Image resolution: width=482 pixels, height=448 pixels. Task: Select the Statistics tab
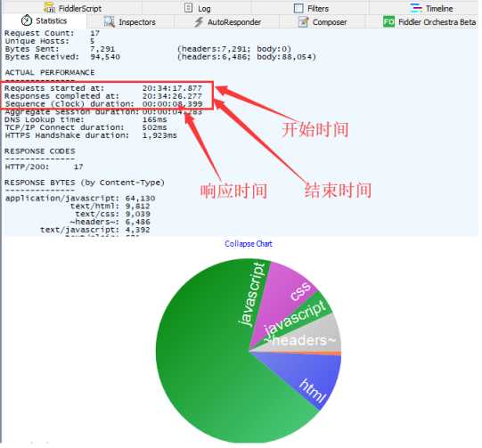click(x=44, y=20)
